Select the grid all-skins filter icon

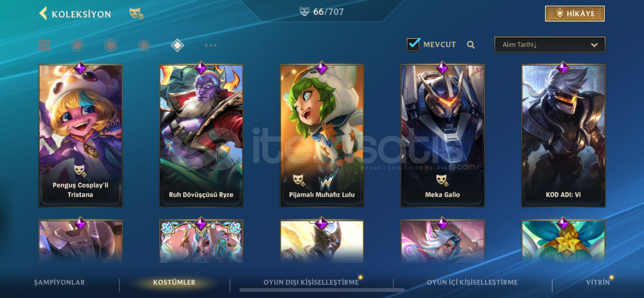tap(44, 45)
